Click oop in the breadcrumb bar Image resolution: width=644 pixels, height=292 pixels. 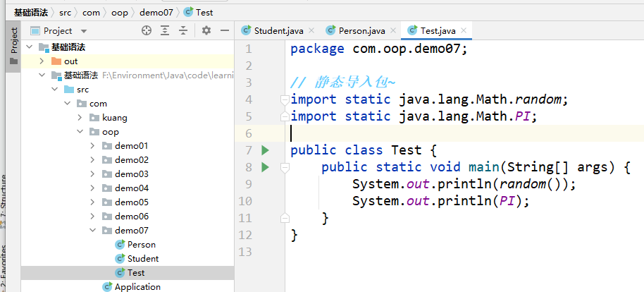tap(120, 12)
